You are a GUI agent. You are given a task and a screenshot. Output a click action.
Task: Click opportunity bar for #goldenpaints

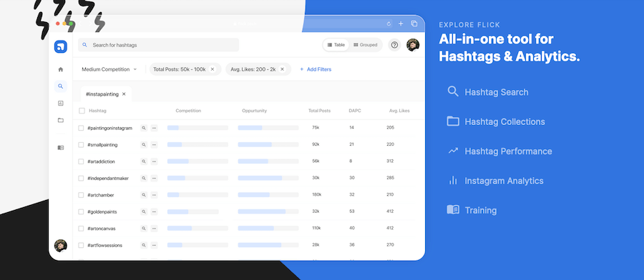click(268, 212)
